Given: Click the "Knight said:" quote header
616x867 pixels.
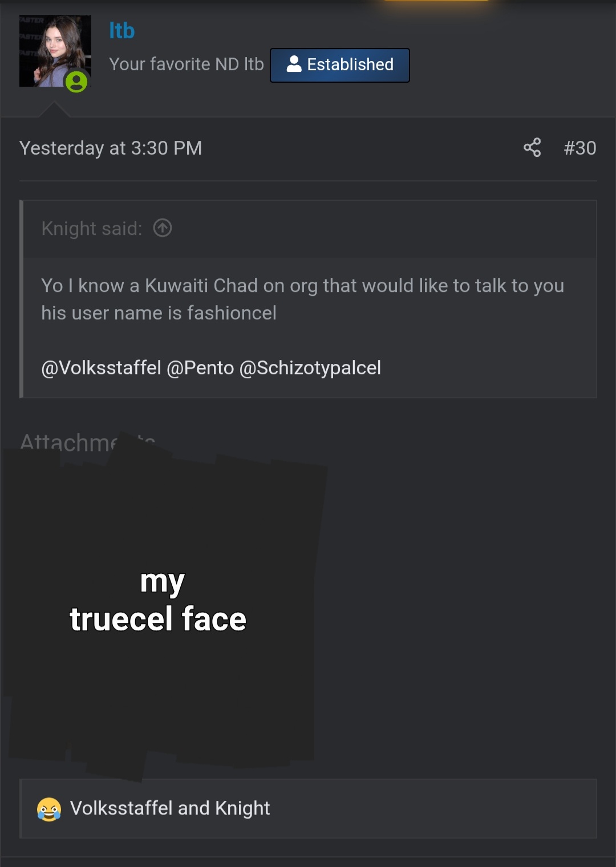Looking at the screenshot, I should click(x=92, y=229).
